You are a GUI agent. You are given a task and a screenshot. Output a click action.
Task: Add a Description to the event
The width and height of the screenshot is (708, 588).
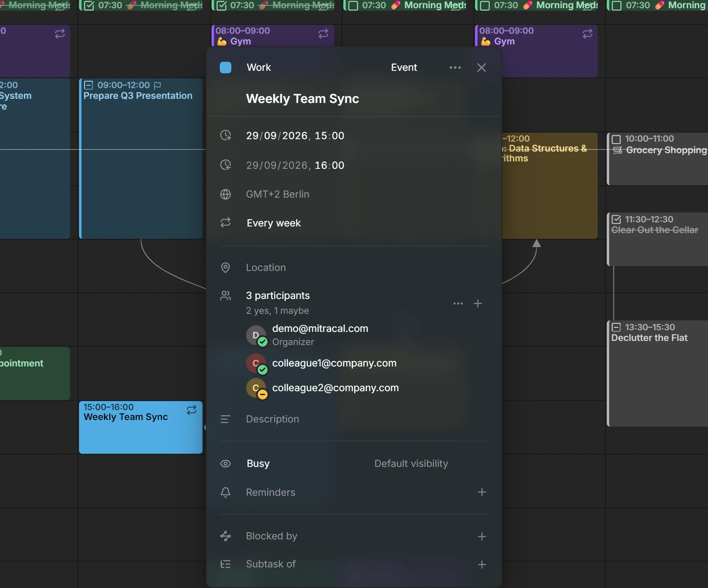point(272,419)
